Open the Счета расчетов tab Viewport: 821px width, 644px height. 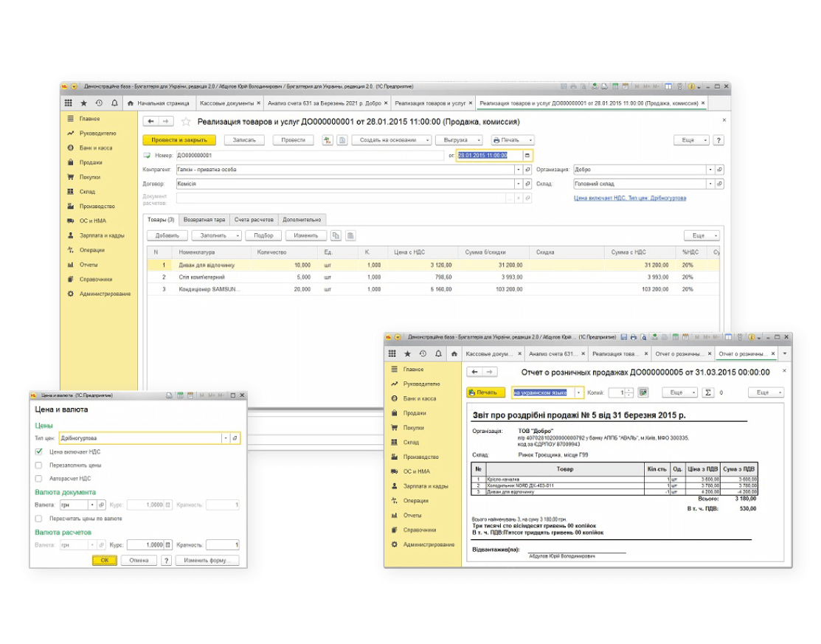254,220
